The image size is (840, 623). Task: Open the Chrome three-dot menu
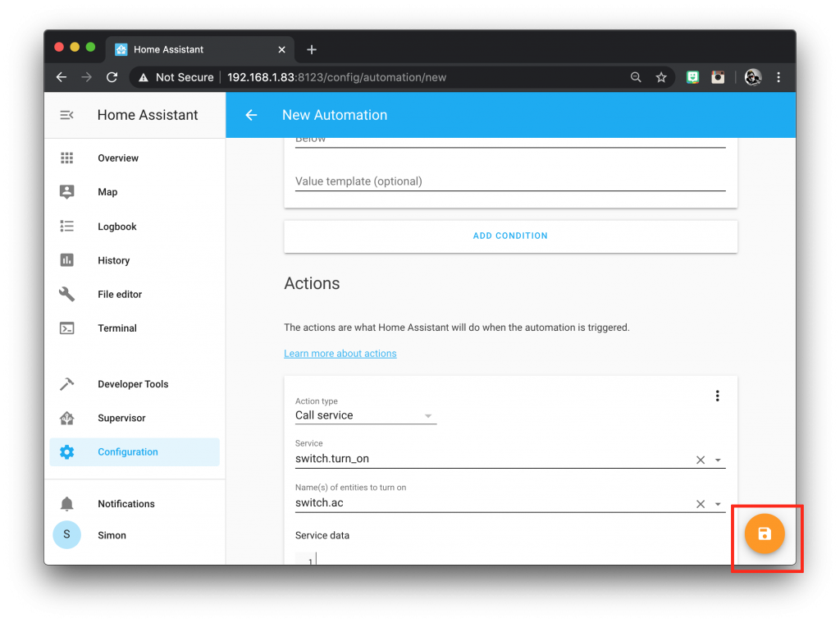point(778,77)
